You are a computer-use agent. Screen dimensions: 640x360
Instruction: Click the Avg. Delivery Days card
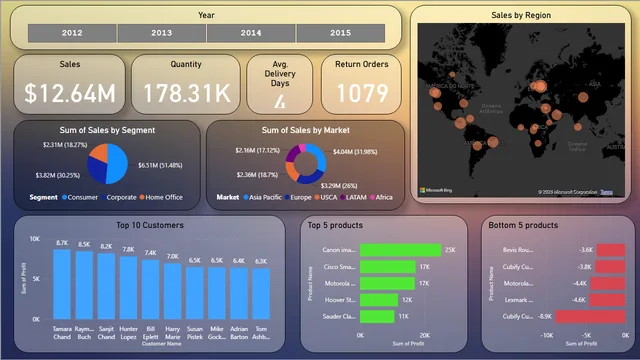point(280,84)
